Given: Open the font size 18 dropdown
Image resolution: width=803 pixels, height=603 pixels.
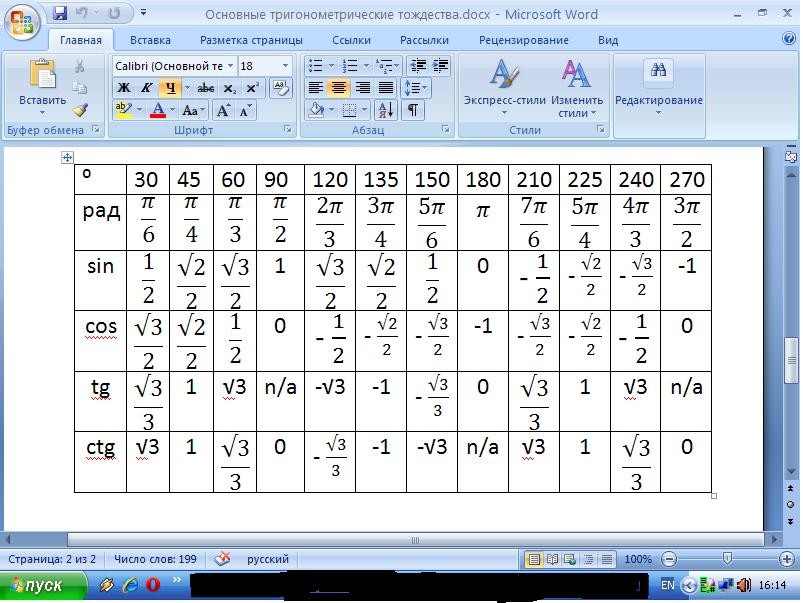Looking at the screenshot, I should click(285, 66).
